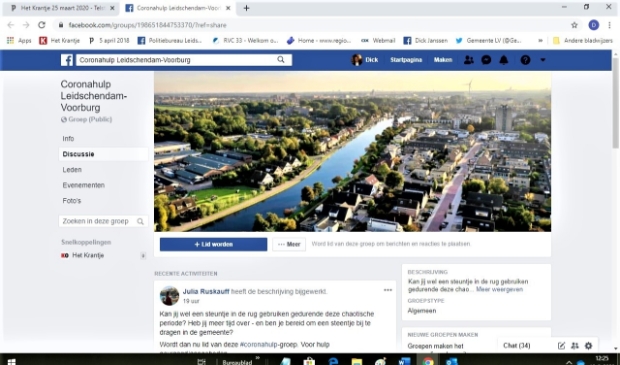Open the '5 april 2018' bookmark
Screen dimensions: 620x365
coord(109,40)
